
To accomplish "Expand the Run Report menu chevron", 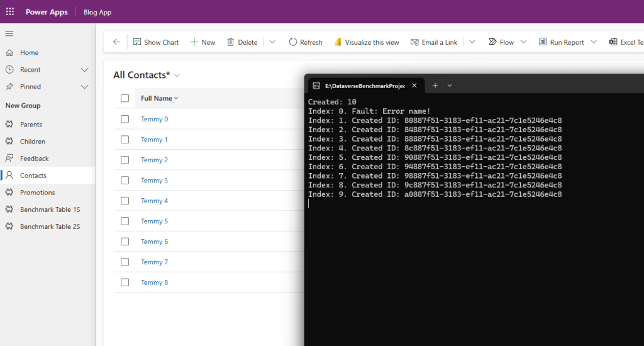I will pos(594,42).
